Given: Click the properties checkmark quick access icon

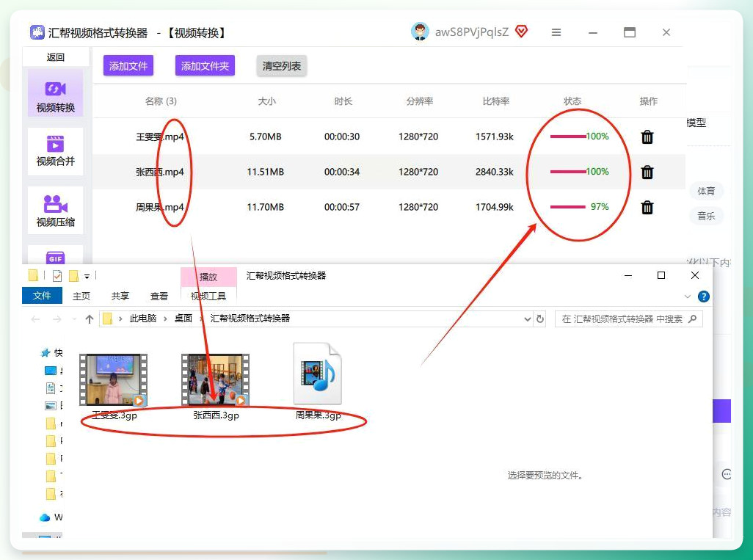Looking at the screenshot, I should click(x=57, y=276).
